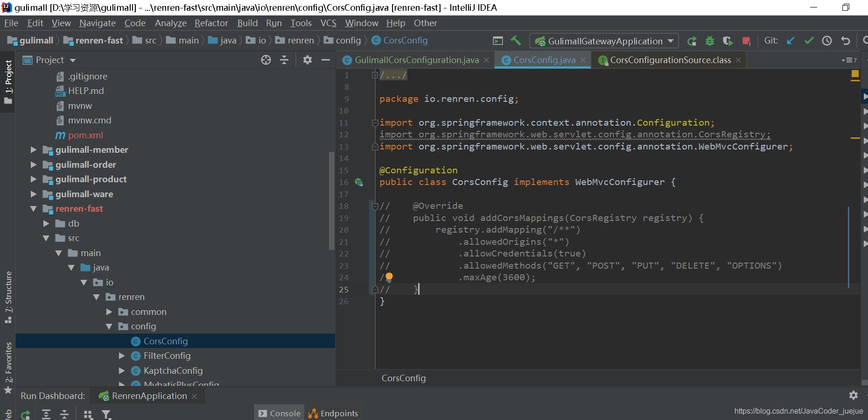Expand the gulimall-member module
Image resolution: width=868 pixels, height=420 pixels.
(34, 149)
